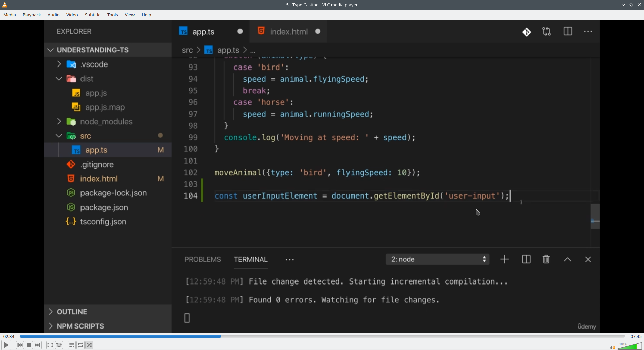Screen dimensions: 644x350
Task: Click the git source control icon
Action: pyautogui.click(x=527, y=32)
